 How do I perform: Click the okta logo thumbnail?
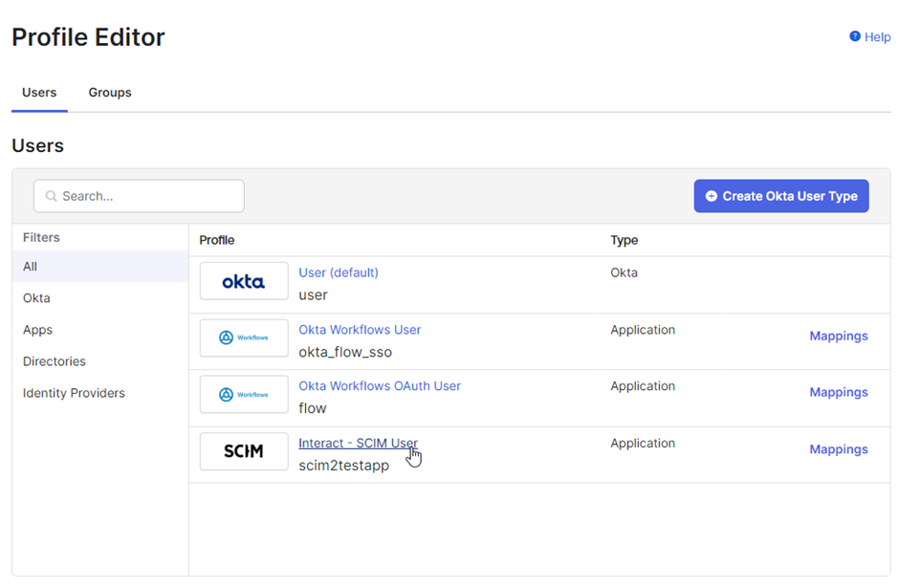point(244,281)
